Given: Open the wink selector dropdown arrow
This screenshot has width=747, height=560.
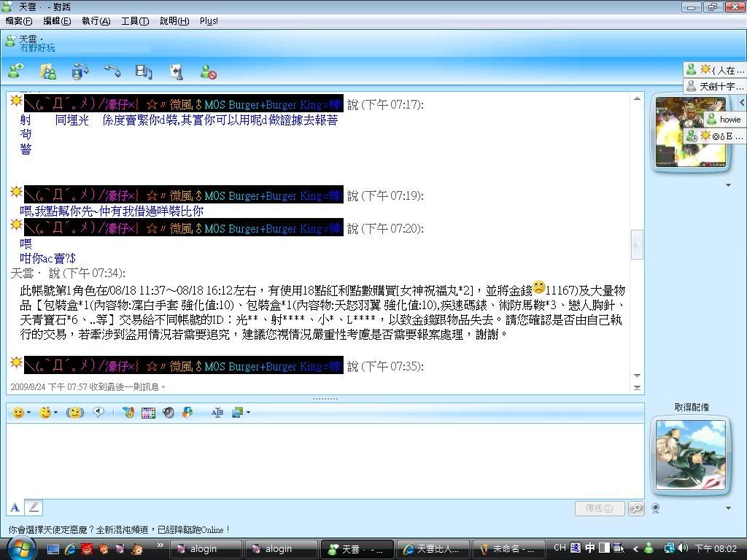Looking at the screenshot, I should [x=55, y=413].
